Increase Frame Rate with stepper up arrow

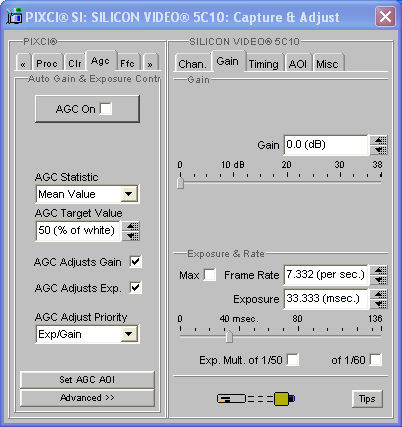click(x=379, y=270)
